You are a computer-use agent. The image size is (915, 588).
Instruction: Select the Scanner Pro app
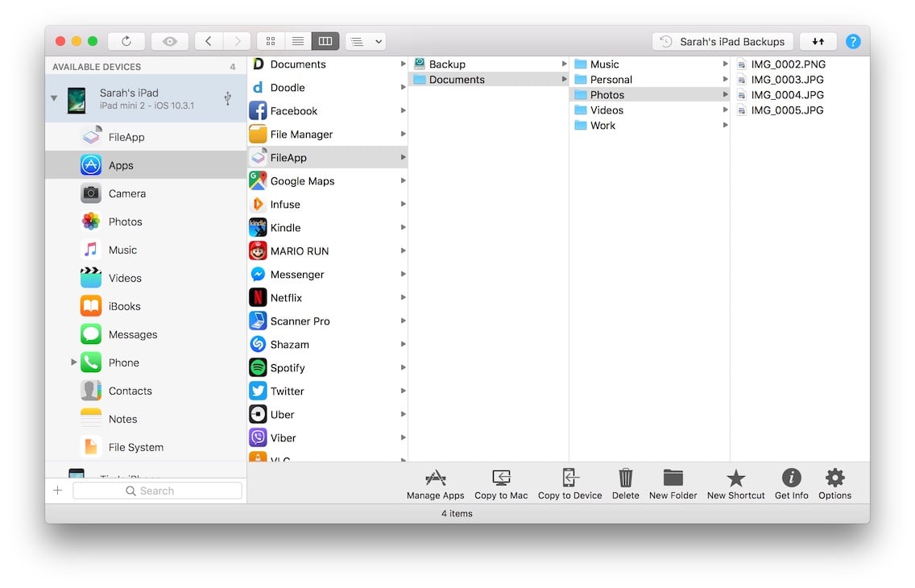point(327,321)
